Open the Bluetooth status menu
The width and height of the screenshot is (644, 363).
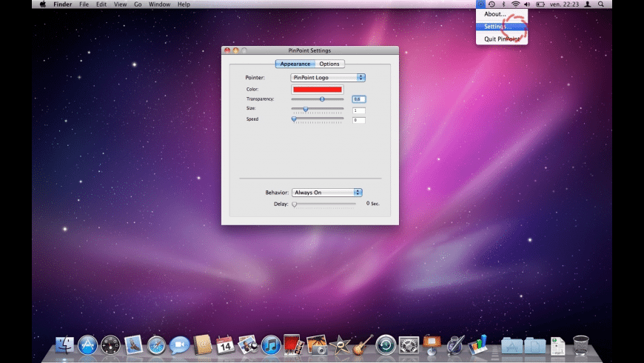(503, 4)
